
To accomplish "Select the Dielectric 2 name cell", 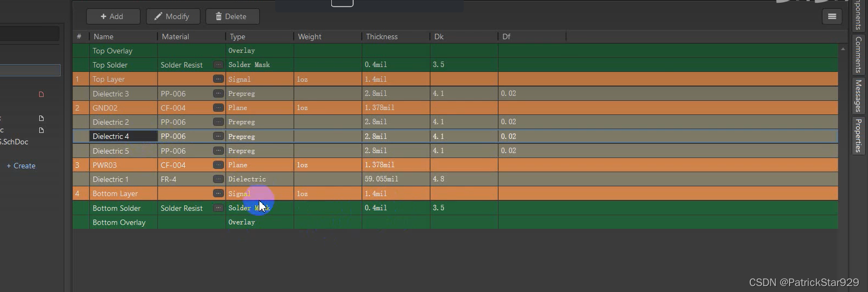I will pyautogui.click(x=124, y=122).
